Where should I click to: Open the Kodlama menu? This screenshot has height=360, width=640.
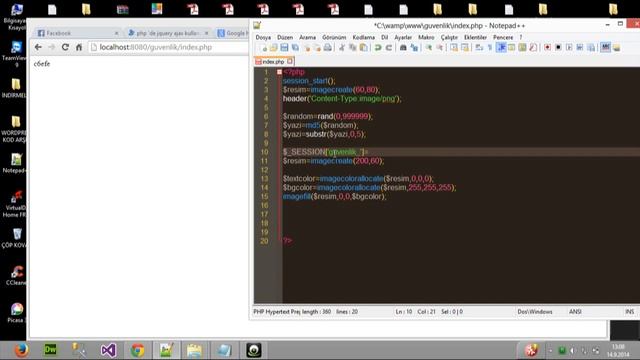(364, 37)
